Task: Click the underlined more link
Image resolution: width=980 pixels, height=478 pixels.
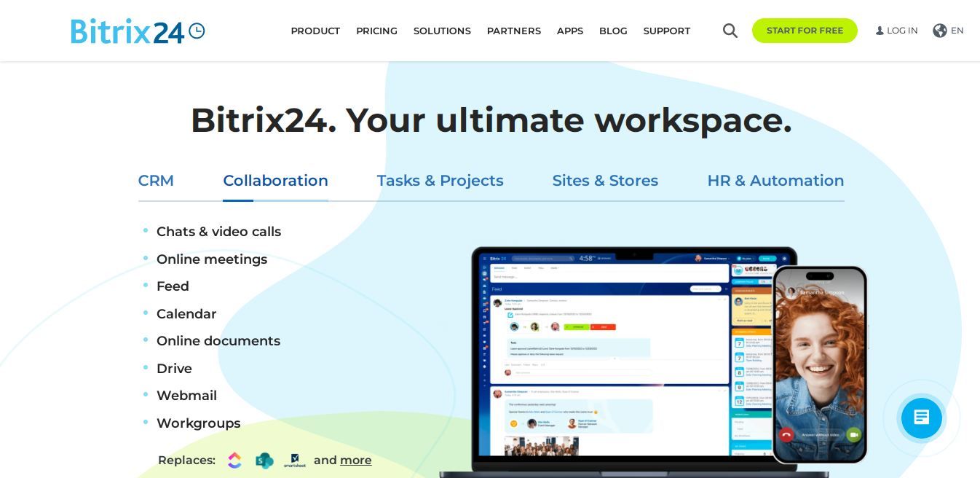Action: [355, 460]
